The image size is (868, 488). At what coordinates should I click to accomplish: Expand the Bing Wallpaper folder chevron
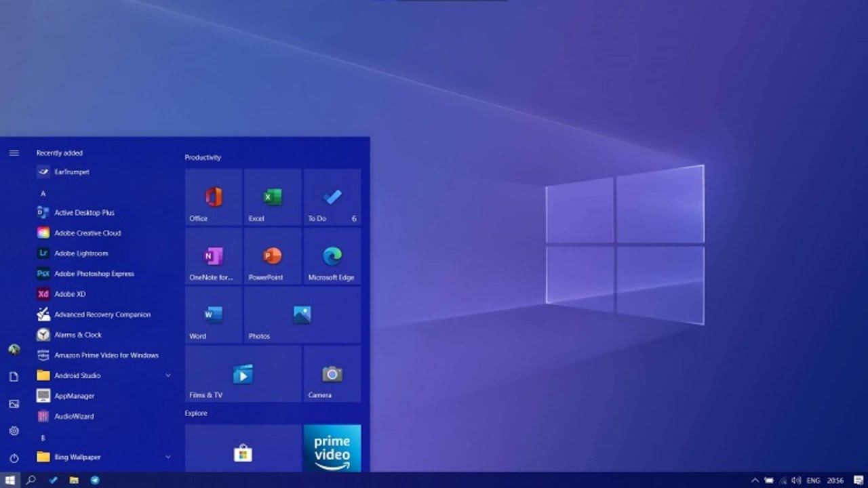167,457
